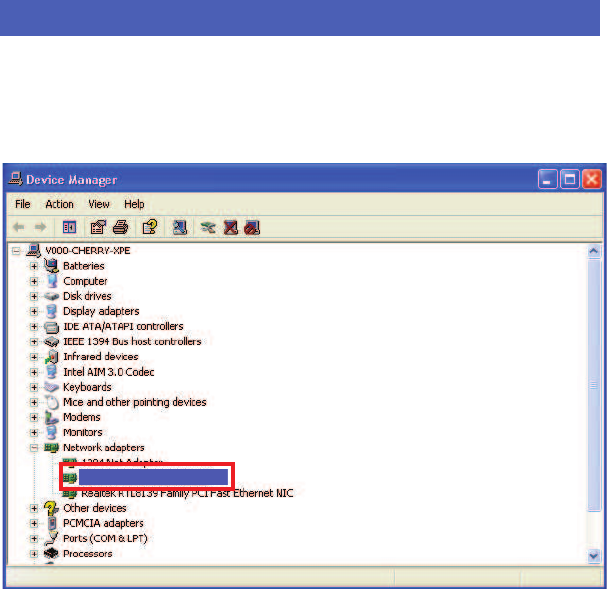Expand the Modems node

[x=34, y=417]
